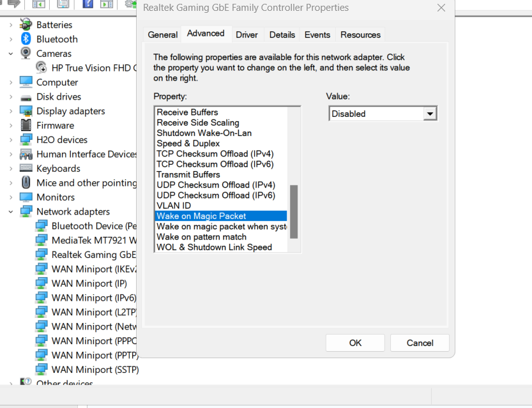532x408 pixels.
Task: Select Speed & Duplex property
Action: [x=221, y=144]
